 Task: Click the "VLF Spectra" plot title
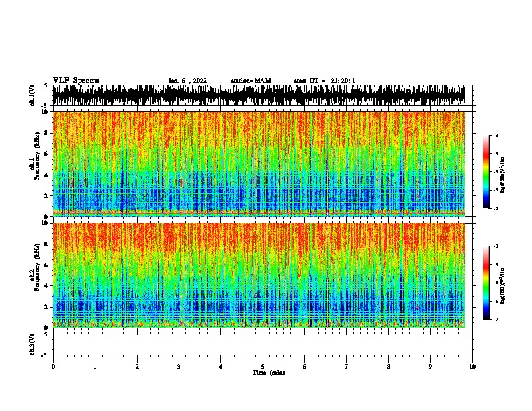tap(76, 81)
